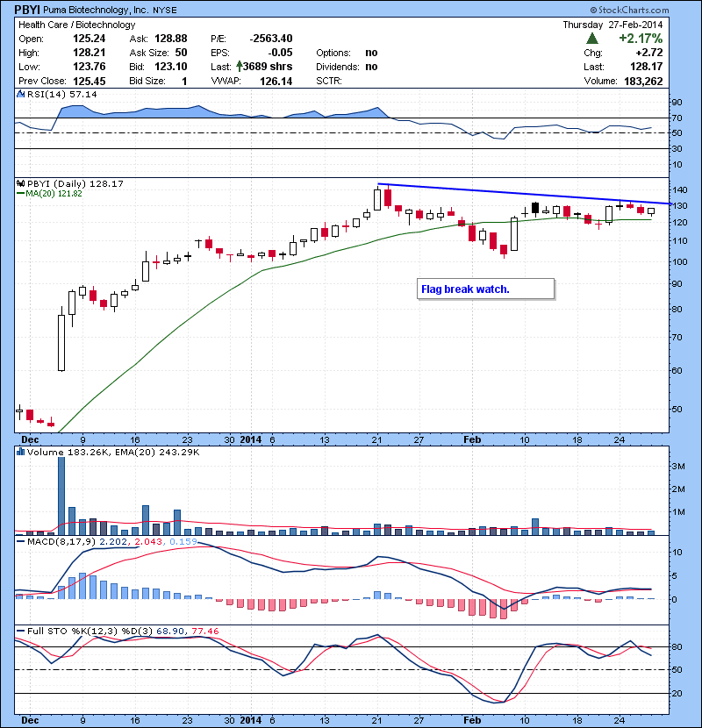Click the tallest volume bar in December

point(61,496)
